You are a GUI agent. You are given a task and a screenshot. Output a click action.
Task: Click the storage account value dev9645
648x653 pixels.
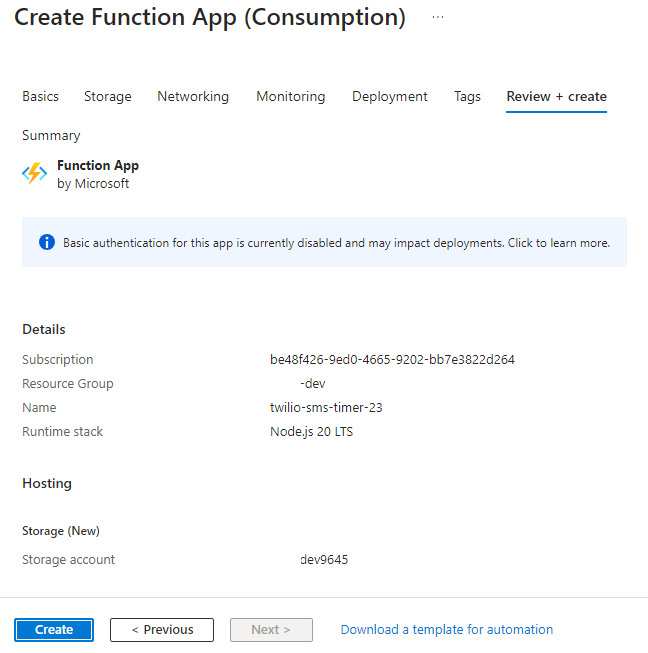[x=324, y=560]
